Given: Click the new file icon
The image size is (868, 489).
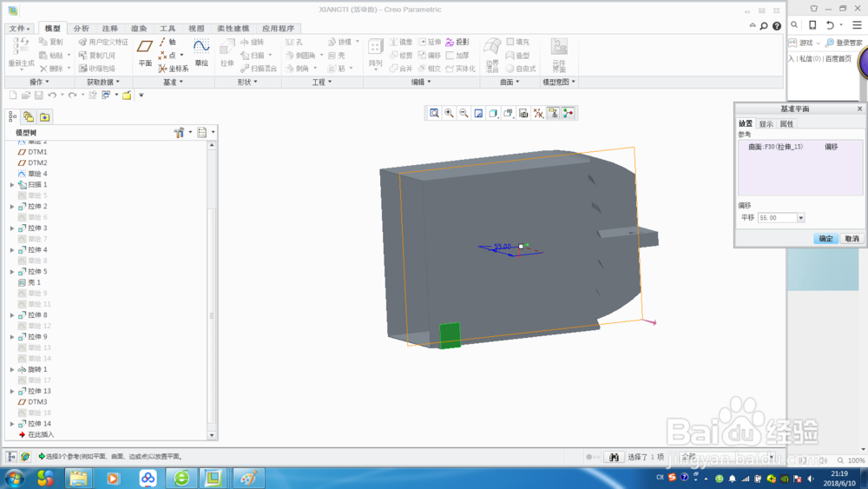Looking at the screenshot, I should 13,96.
